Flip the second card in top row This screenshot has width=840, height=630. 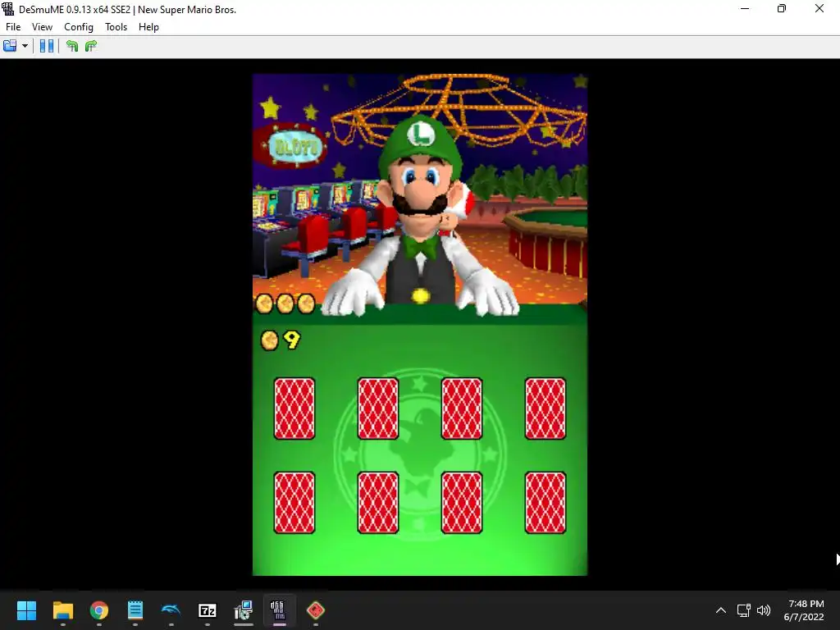coord(377,409)
